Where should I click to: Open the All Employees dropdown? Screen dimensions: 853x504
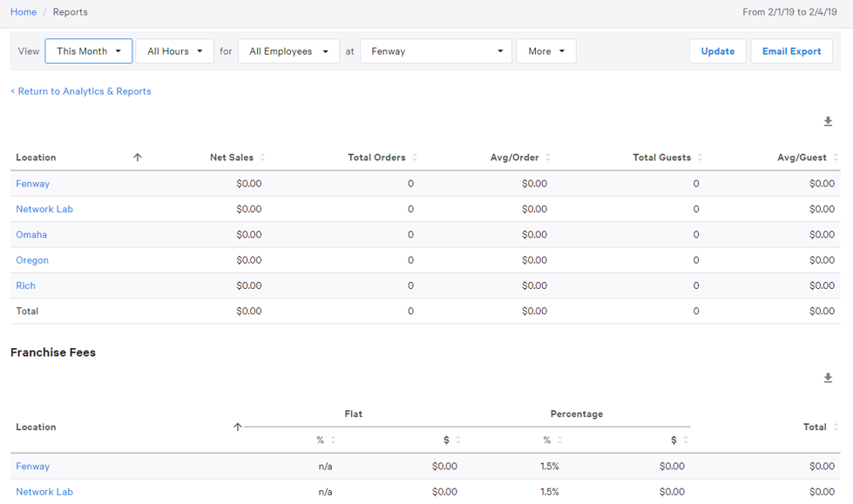tap(288, 50)
